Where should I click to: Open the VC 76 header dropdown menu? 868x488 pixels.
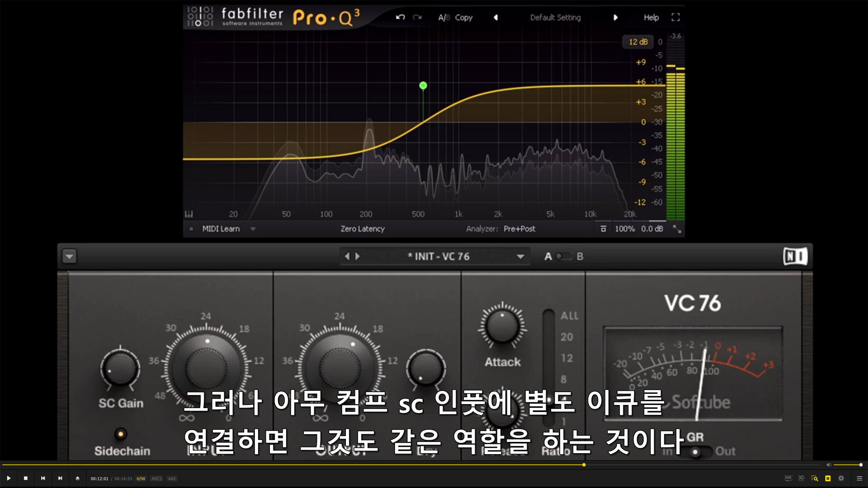click(69, 257)
